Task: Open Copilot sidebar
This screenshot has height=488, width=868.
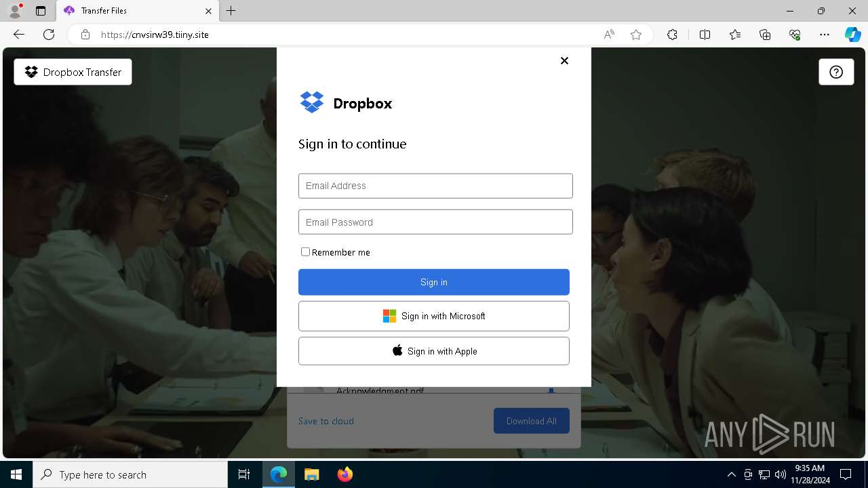Action: coord(852,35)
